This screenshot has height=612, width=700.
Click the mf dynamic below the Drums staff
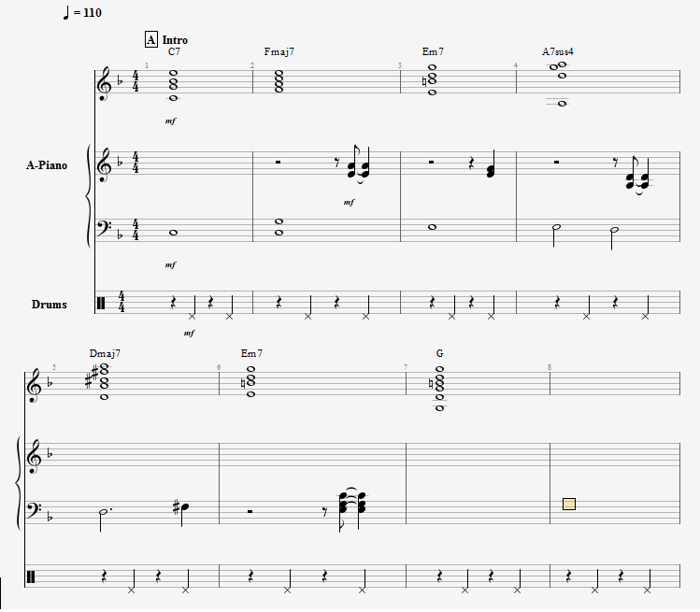click(190, 333)
